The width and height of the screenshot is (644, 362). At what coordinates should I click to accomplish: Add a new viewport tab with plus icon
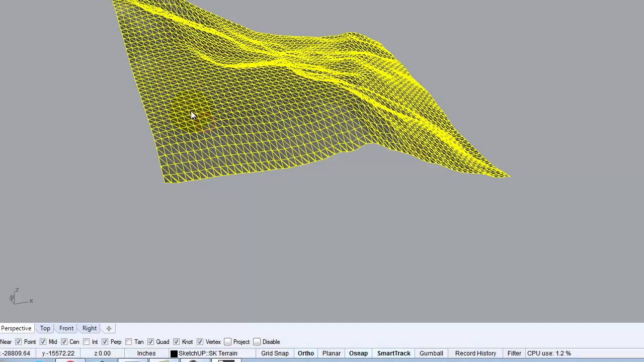click(109, 328)
